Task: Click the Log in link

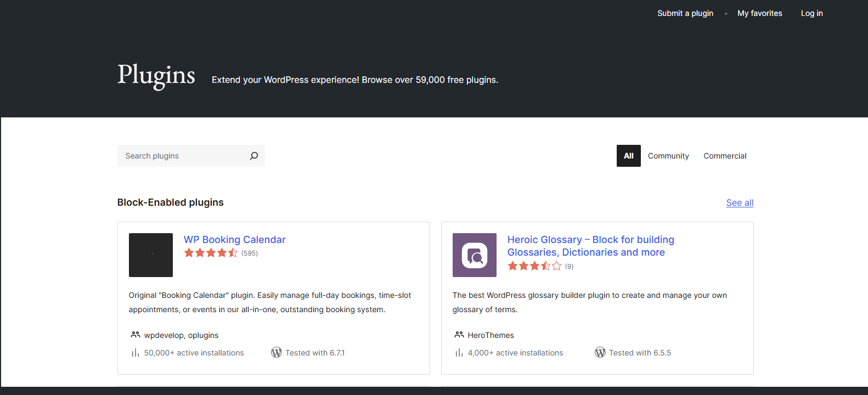Action: point(812,13)
